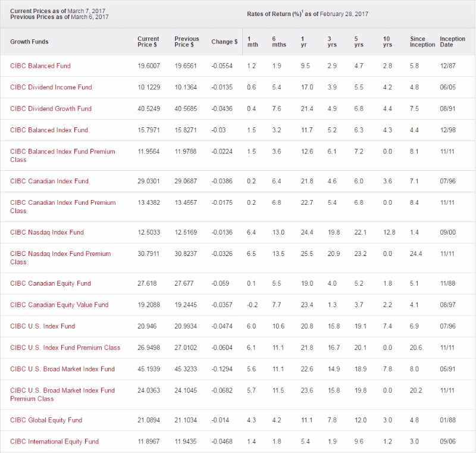476x453 pixels.
Task: Open the CIBC Canadian Index Fund link
Action: 49,182
